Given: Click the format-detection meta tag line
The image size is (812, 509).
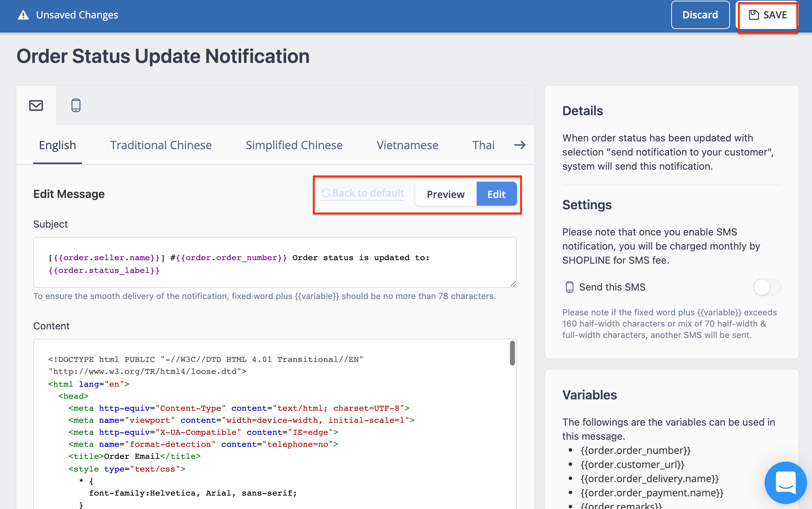Looking at the screenshot, I should (203, 444).
